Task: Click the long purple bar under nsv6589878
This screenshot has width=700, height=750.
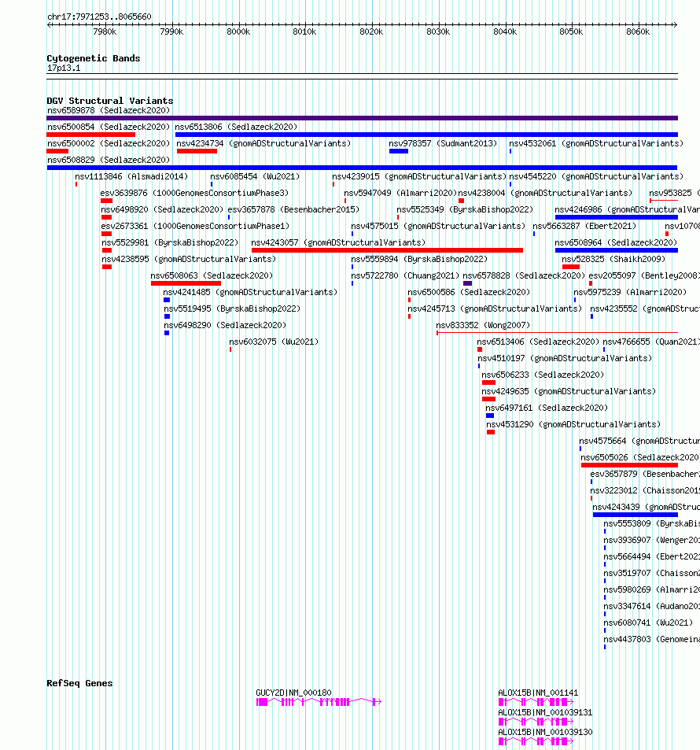Action: click(x=362, y=118)
